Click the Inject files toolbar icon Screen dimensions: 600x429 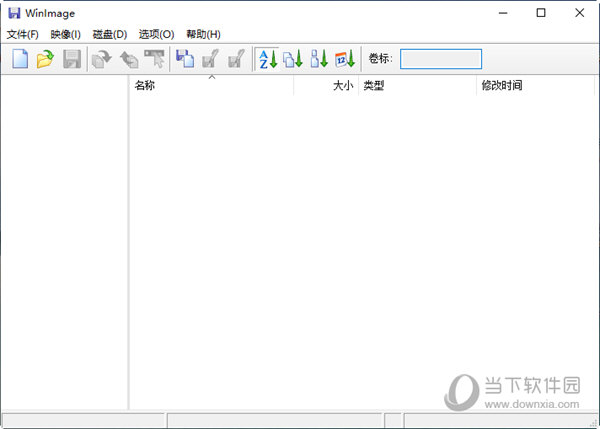(x=185, y=59)
